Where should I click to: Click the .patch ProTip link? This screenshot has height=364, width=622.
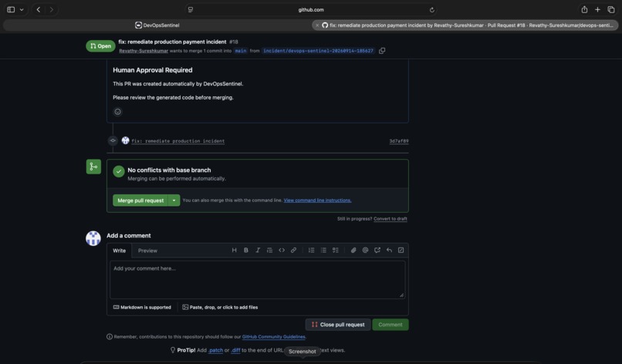(x=216, y=350)
